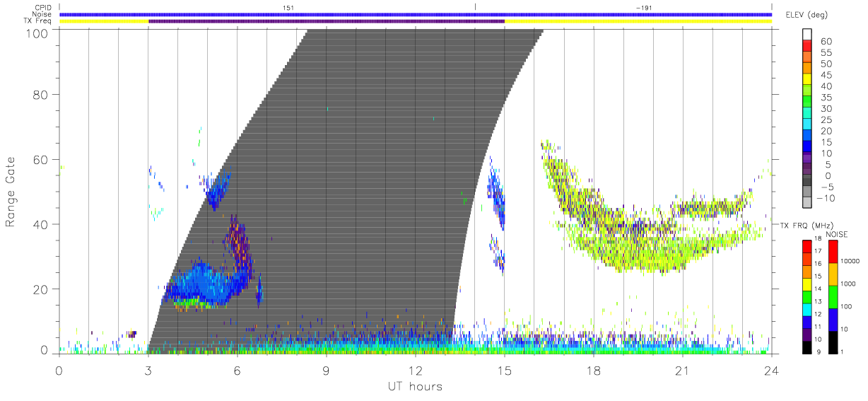Click the 'Noise' row label at top left
The height and width of the screenshot is (401, 868).
(43, 14)
